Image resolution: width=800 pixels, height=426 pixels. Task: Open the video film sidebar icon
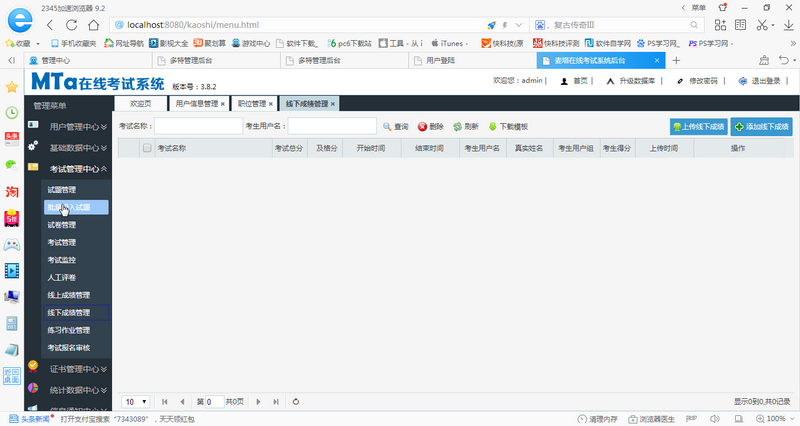click(x=12, y=270)
